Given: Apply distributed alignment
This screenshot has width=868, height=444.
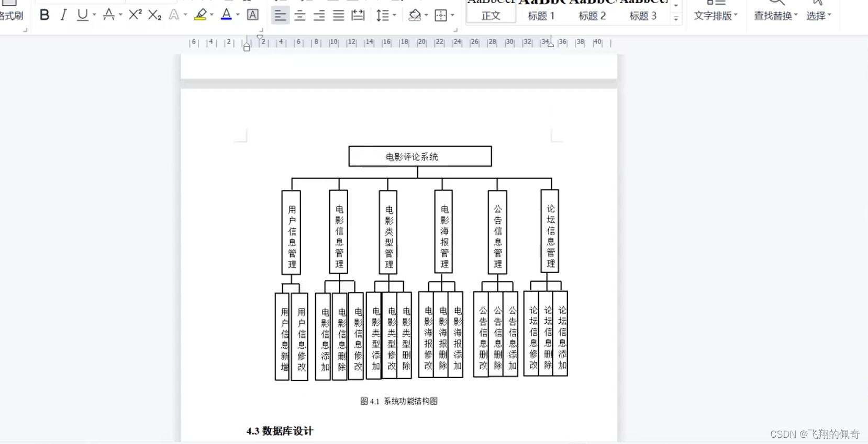Looking at the screenshot, I should (x=358, y=16).
